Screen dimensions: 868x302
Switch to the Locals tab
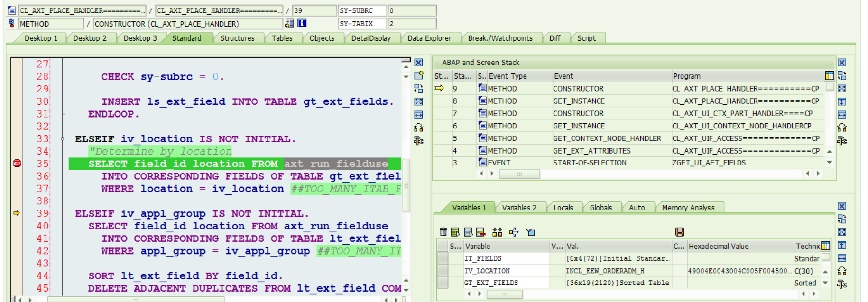[x=563, y=208]
